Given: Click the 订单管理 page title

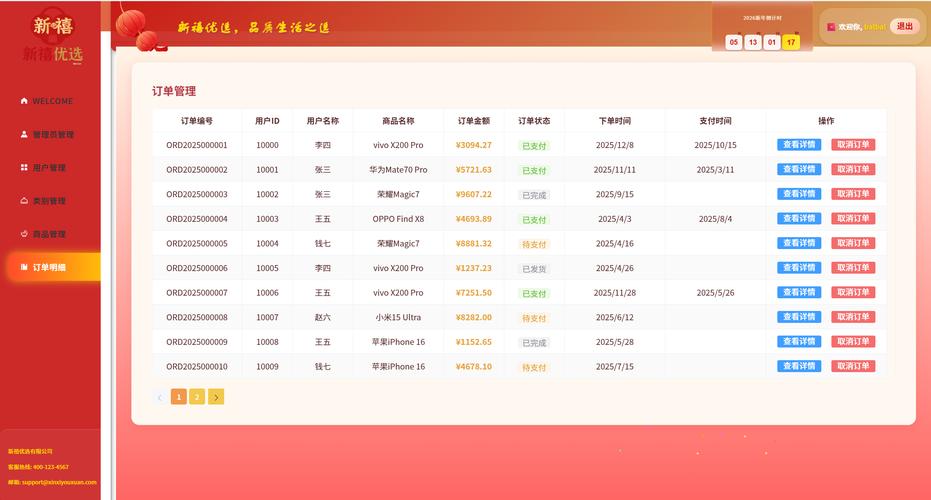Looking at the screenshot, I should click(x=173, y=91).
